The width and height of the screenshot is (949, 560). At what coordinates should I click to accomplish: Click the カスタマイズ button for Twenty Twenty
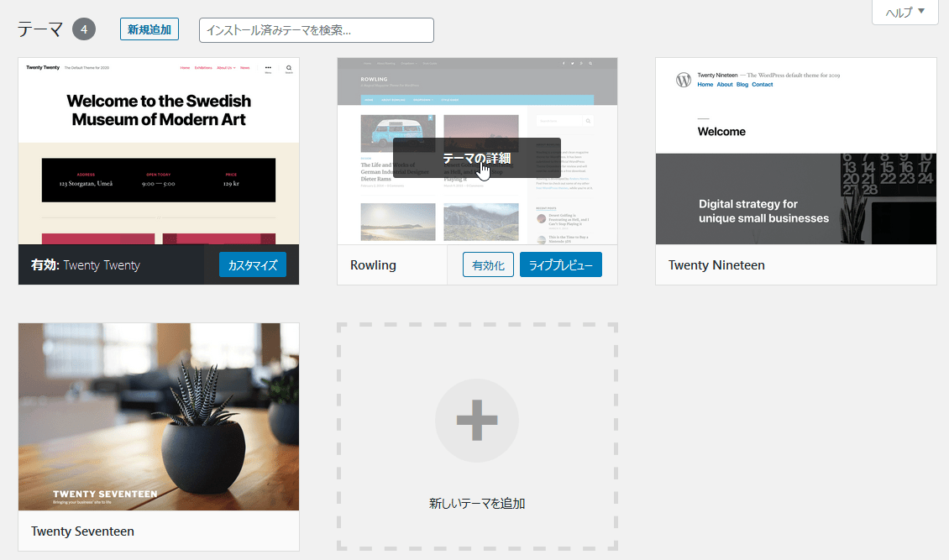pyautogui.click(x=253, y=264)
